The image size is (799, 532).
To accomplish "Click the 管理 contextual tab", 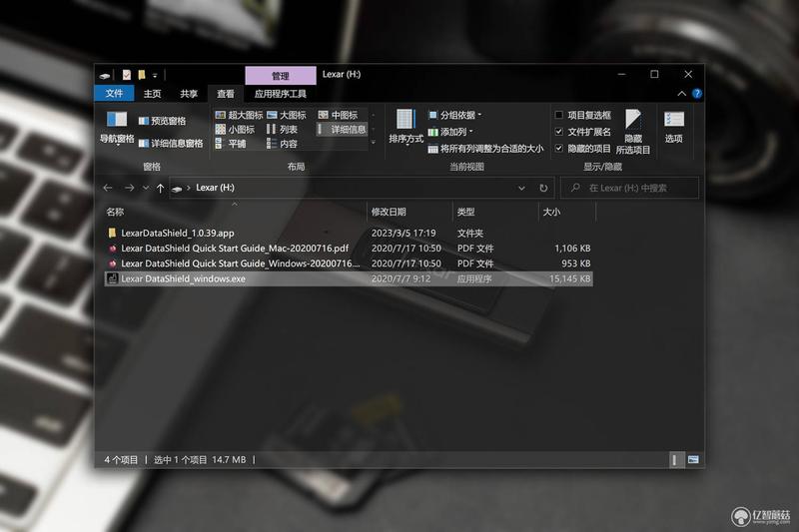I will pyautogui.click(x=281, y=76).
